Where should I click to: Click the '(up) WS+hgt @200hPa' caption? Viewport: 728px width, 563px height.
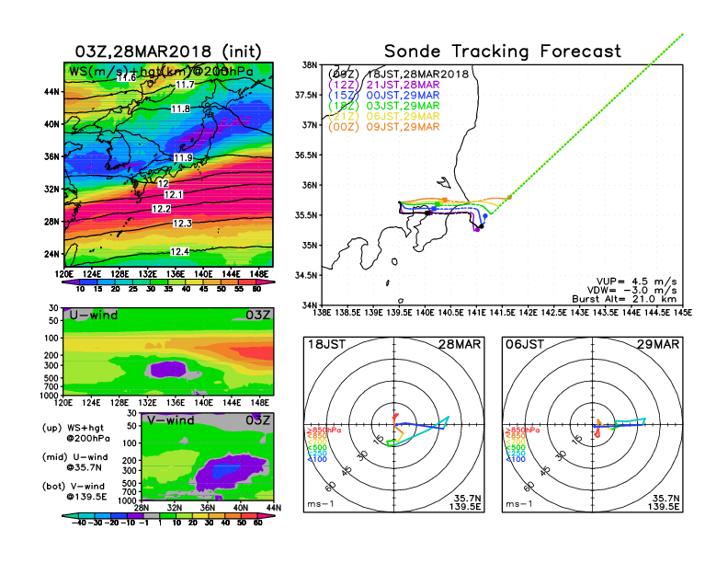[76, 433]
